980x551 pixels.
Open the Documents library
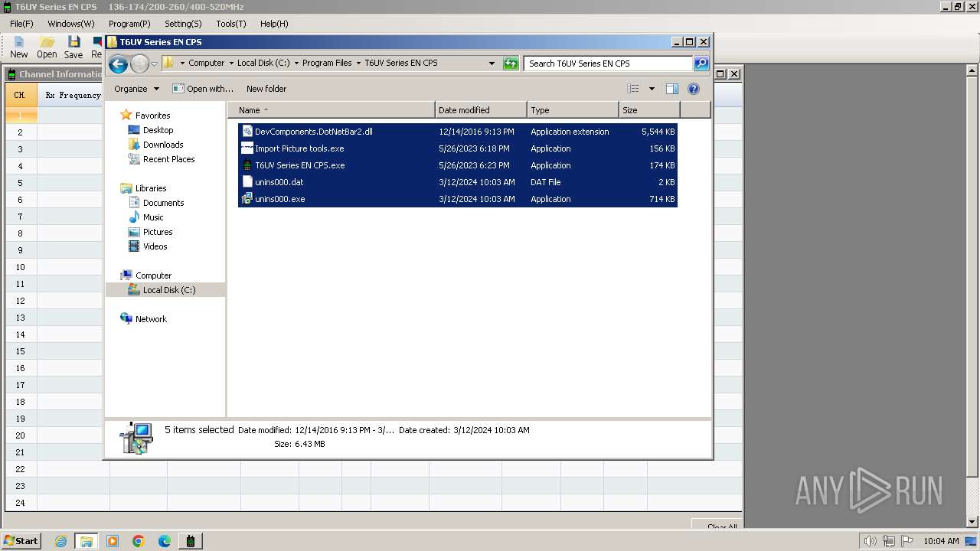(163, 203)
